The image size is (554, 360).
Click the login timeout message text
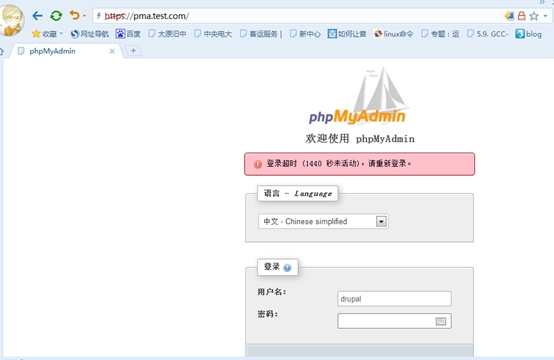pos(338,164)
